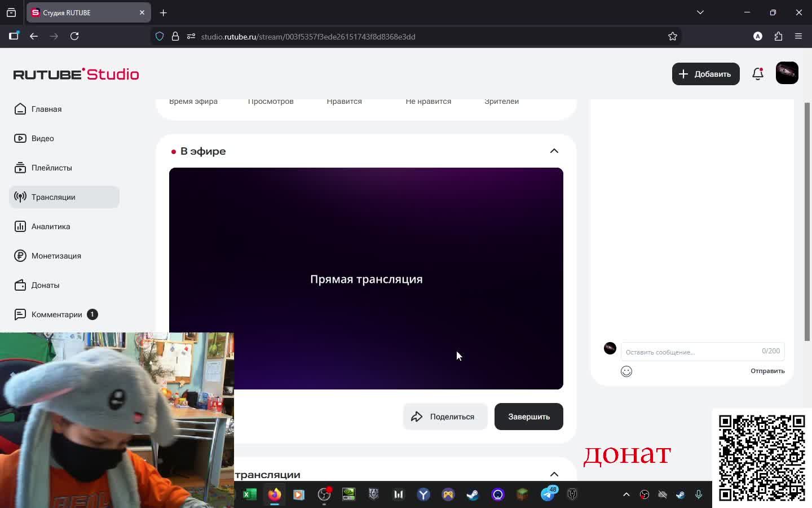Image resolution: width=812 pixels, height=508 pixels.
Task: Open Комментарии with badge 1
Action: point(64,314)
